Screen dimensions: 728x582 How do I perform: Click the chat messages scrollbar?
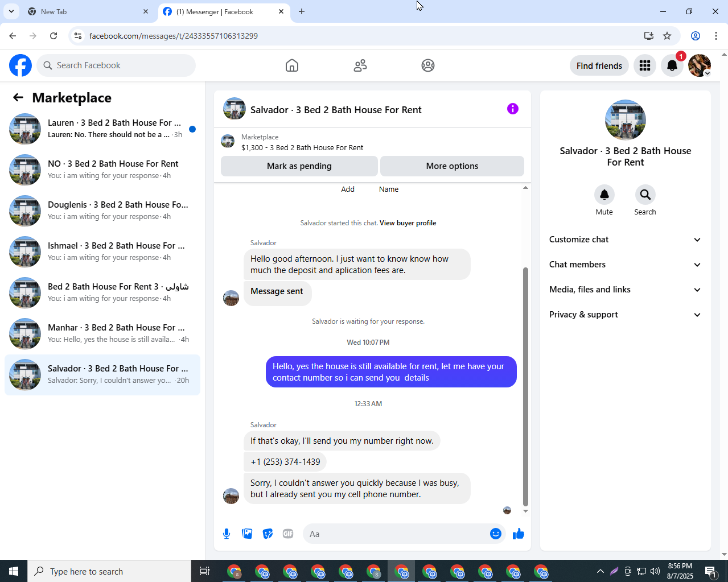pyautogui.click(x=525, y=386)
